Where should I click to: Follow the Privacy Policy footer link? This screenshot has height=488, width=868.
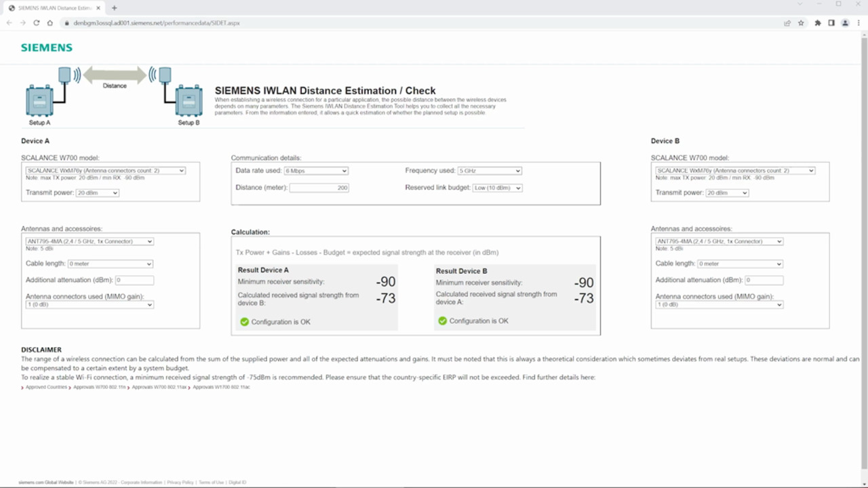(180, 483)
